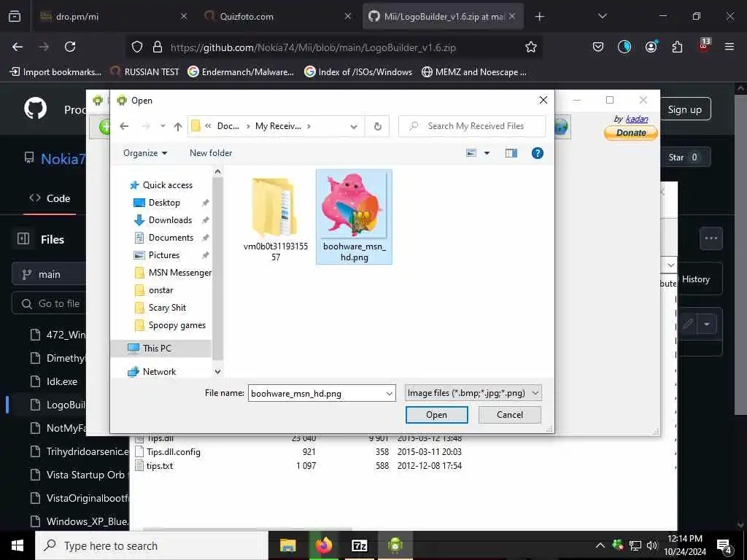Click the Donate button

[631, 133]
